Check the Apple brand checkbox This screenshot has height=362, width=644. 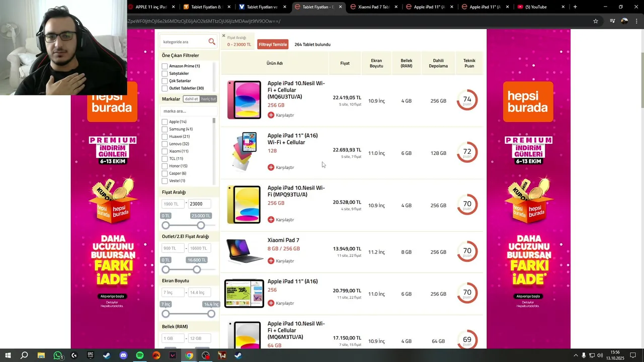(x=165, y=122)
